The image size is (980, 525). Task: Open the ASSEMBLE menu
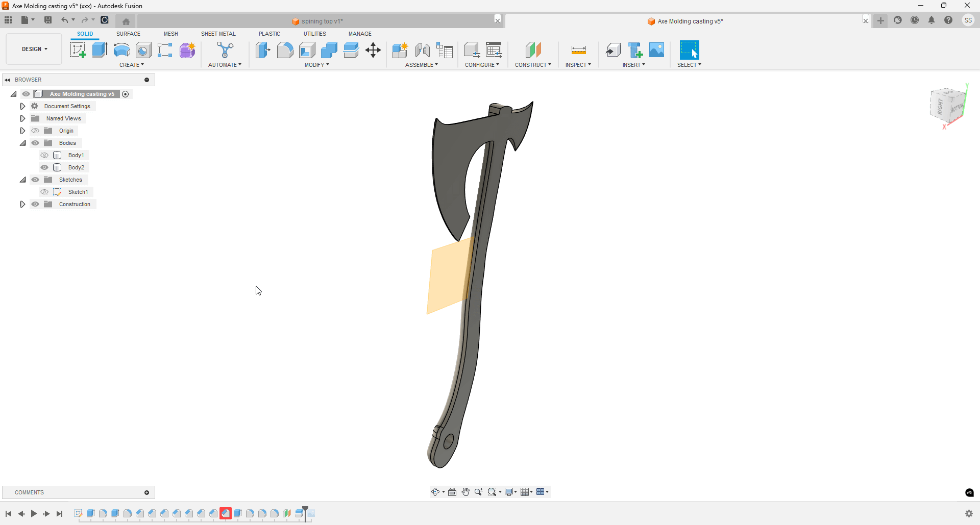(422, 65)
